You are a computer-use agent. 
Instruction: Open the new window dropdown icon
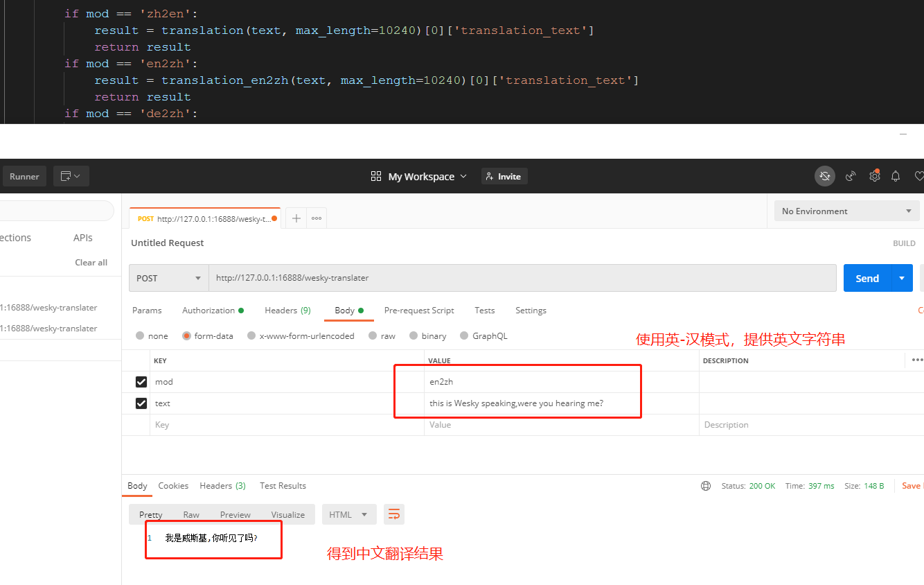coord(71,176)
